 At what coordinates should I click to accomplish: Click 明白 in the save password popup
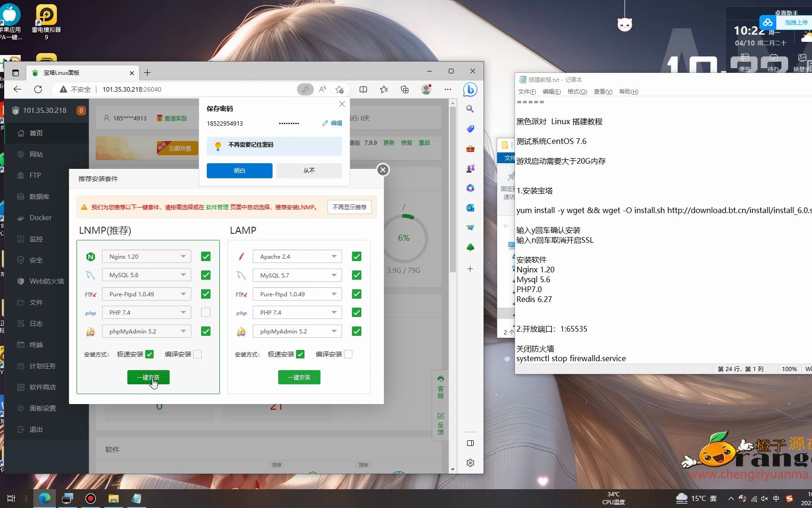(x=240, y=171)
